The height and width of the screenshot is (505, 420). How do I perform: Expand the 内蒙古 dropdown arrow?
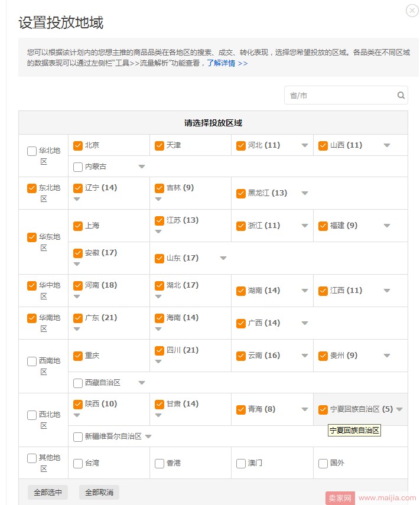click(x=142, y=167)
